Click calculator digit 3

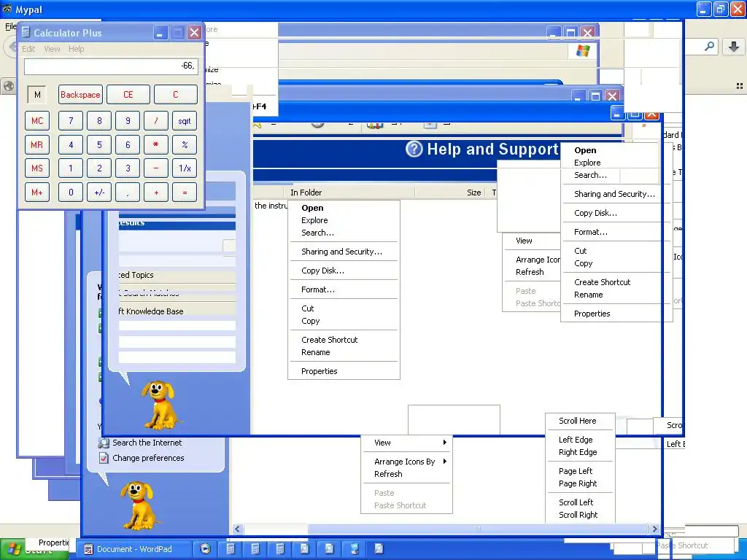128,168
